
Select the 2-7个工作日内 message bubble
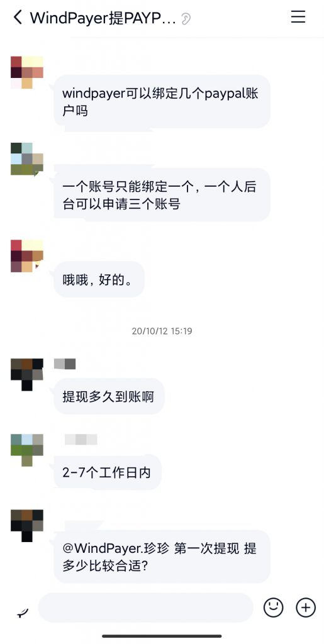coord(107,472)
